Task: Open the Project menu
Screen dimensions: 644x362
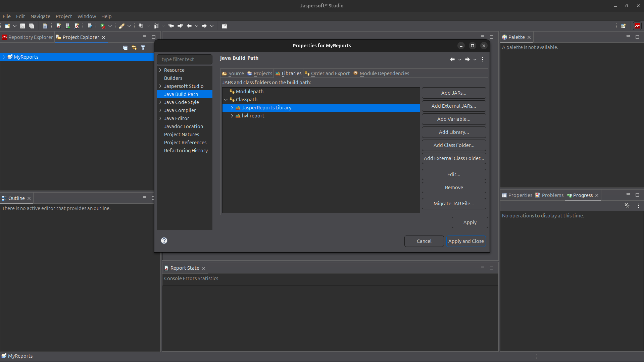Action: pyautogui.click(x=64, y=16)
